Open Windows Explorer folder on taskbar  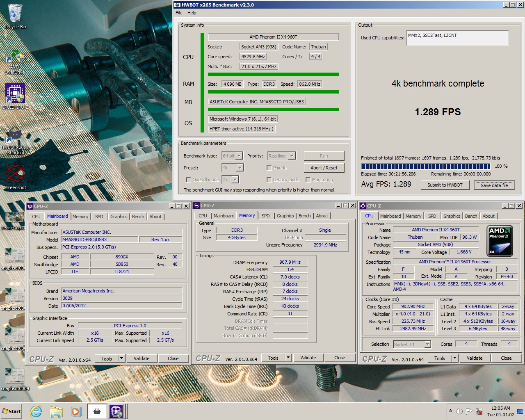[x=56, y=411]
